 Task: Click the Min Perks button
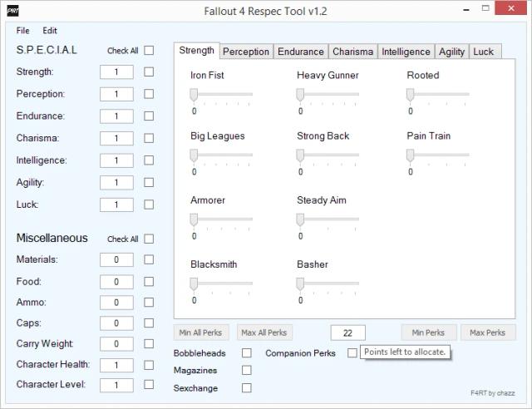[429, 333]
